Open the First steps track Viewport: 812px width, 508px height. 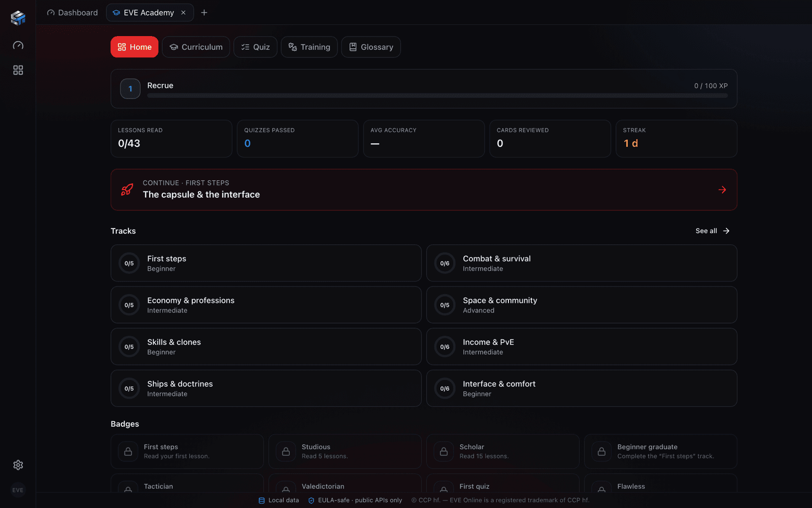coord(266,263)
